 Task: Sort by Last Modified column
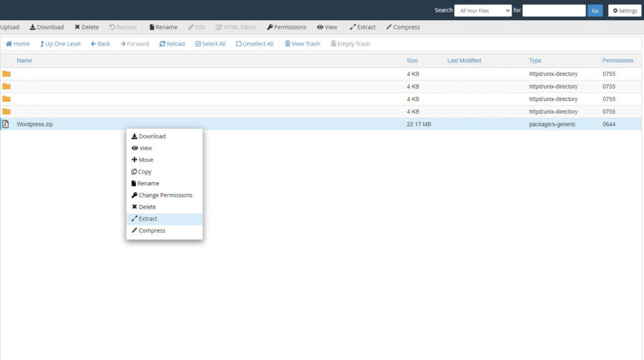click(464, 60)
